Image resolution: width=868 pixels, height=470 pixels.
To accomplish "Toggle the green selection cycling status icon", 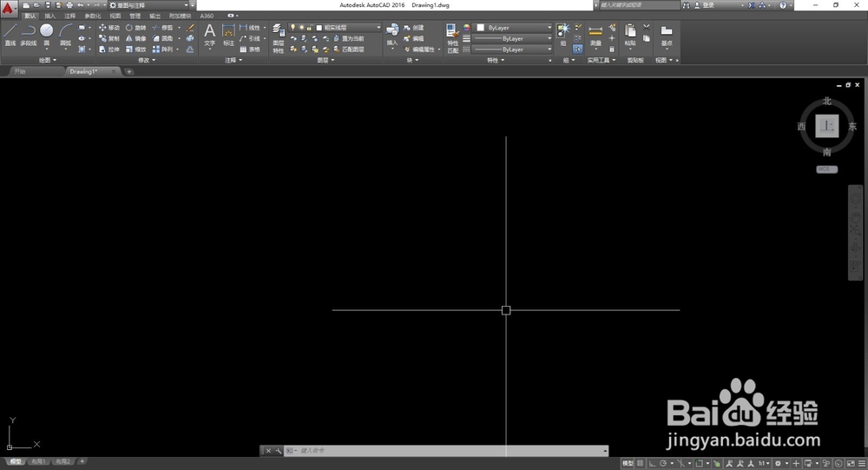I will pyautogui.click(x=717, y=463).
